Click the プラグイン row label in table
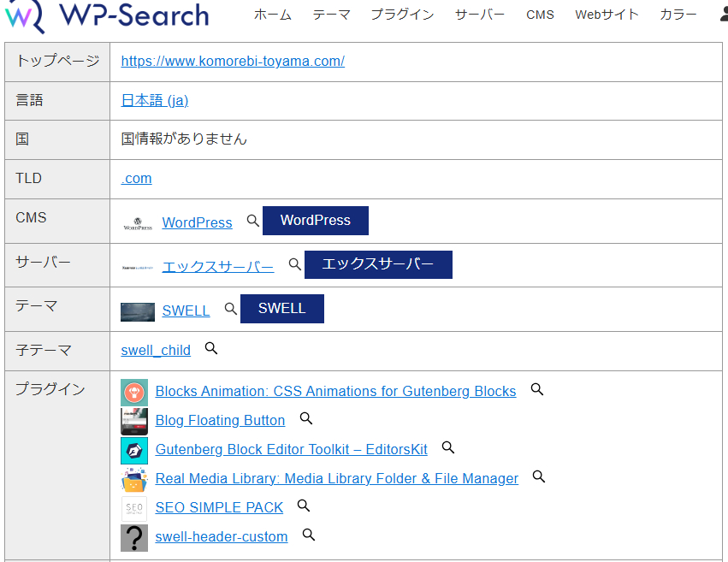728x562 pixels. 50,389
